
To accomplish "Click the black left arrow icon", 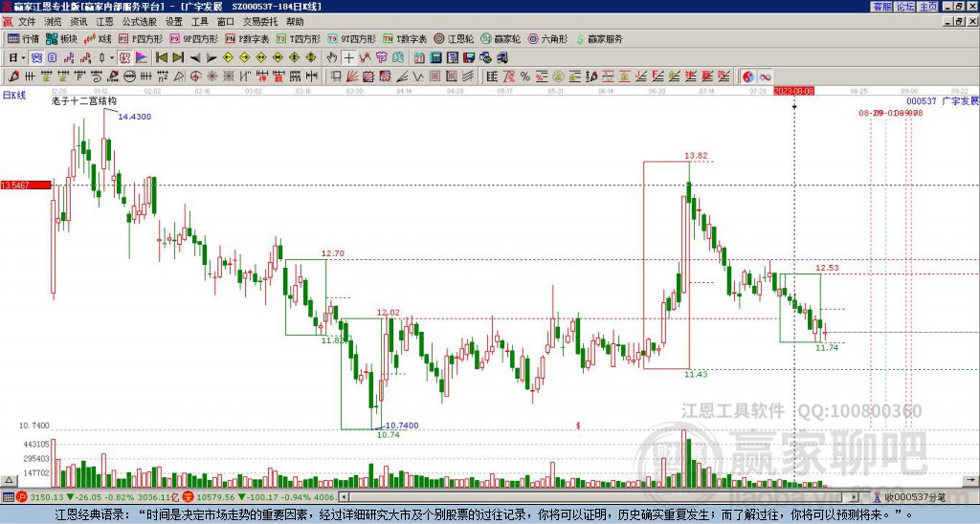I will pos(195,57).
